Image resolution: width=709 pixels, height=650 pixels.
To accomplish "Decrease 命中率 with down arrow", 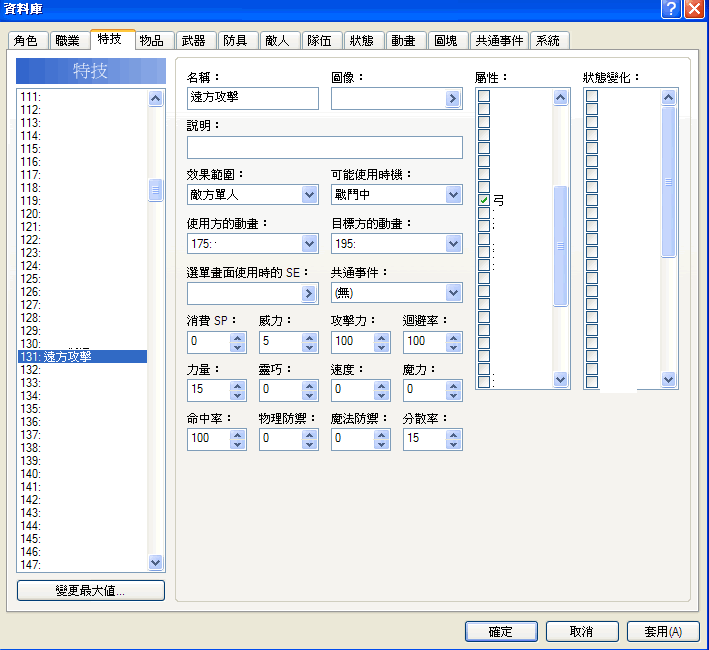I will (238, 444).
